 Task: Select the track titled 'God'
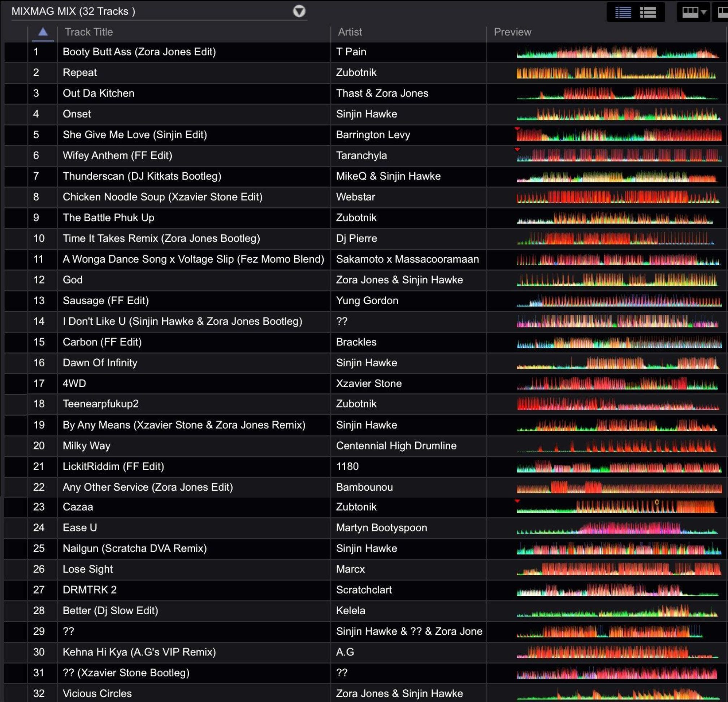[73, 280]
